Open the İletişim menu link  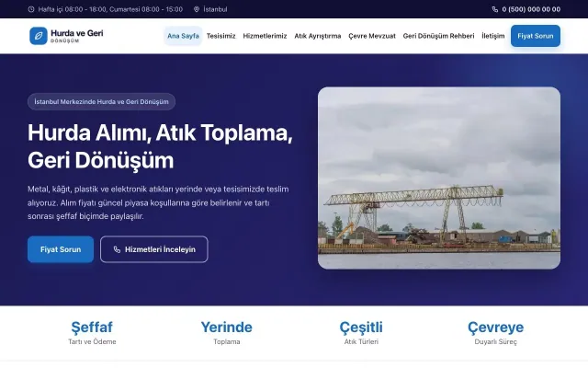(x=493, y=36)
